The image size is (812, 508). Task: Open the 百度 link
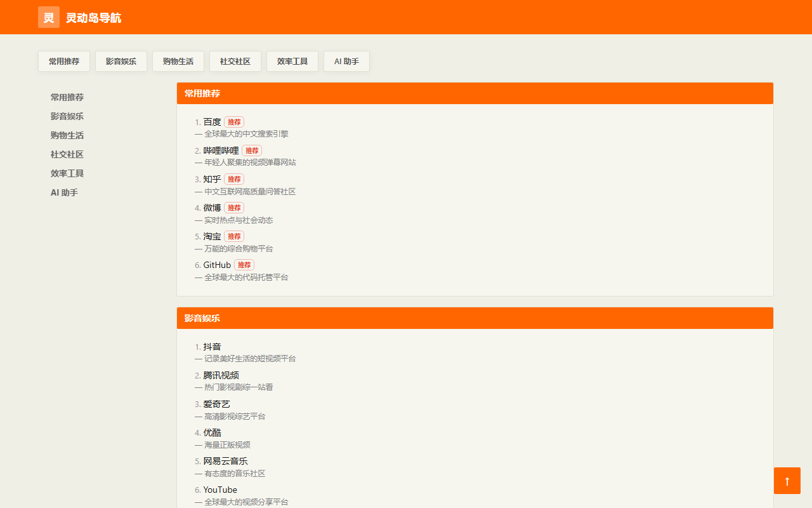(x=213, y=122)
